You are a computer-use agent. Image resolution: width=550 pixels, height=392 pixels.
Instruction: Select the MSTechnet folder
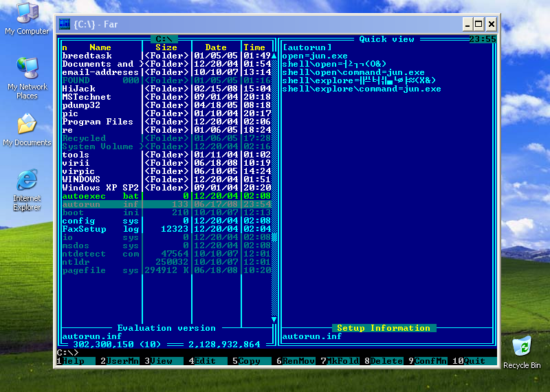[166, 97]
